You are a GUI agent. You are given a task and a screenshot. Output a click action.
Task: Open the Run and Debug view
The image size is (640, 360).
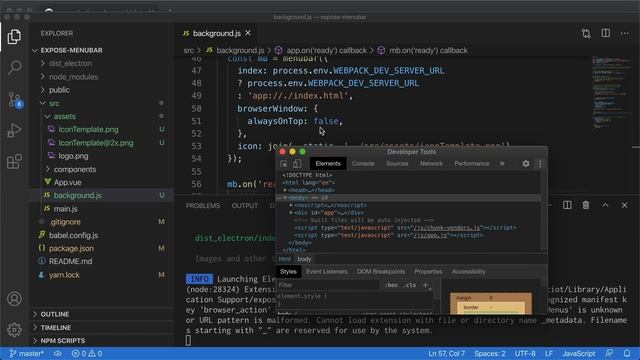click(x=14, y=130)
